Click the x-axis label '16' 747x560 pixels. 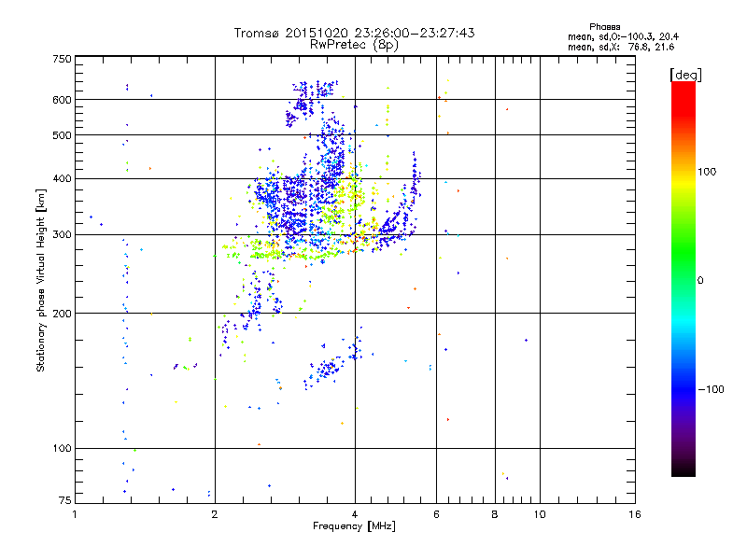pyautogui.click(x=635, y=514)
